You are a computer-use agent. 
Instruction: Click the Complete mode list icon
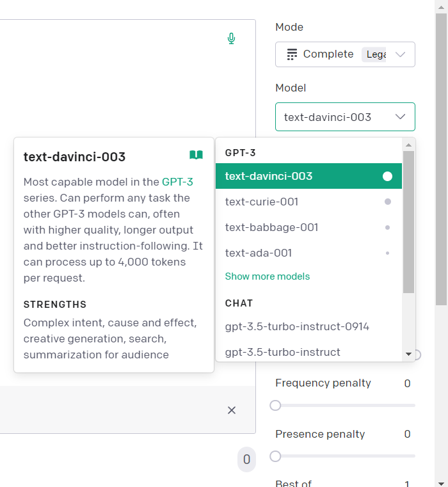[x=292, y=54]
